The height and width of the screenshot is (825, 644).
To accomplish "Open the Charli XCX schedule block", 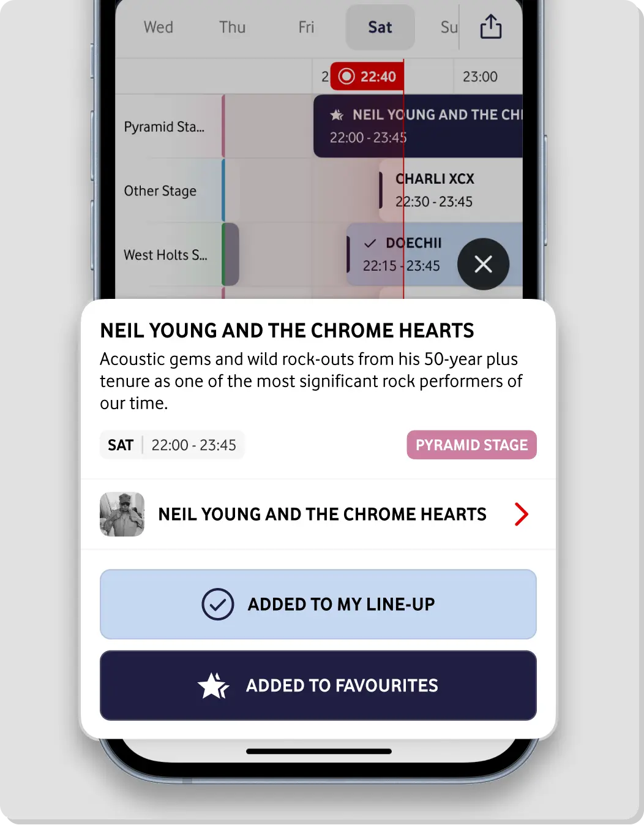I will 450,190.
